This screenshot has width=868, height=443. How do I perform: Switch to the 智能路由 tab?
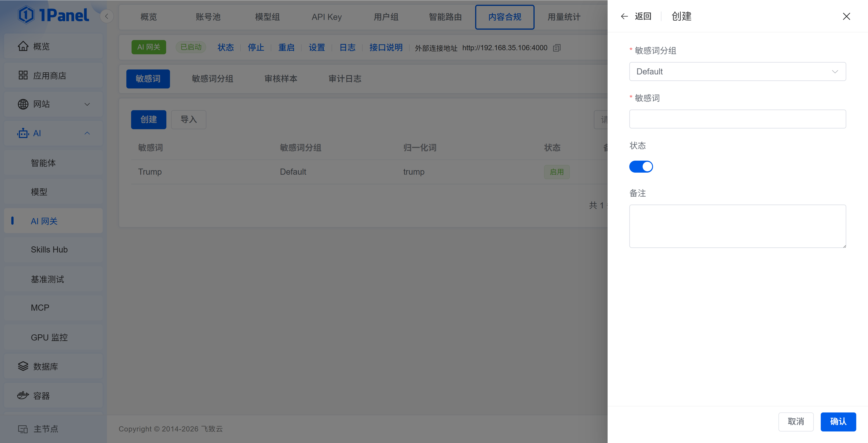click(x=445, y=17)
